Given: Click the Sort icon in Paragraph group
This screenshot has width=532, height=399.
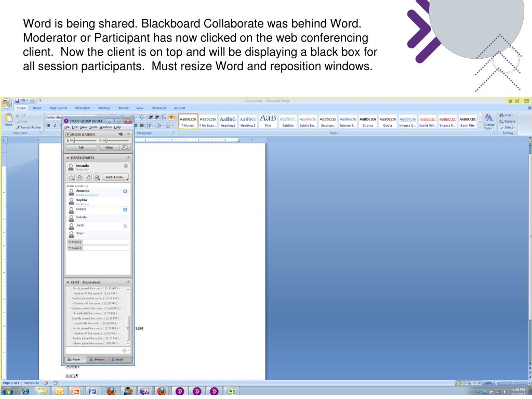Looking at the screenshot, I should 164,117.
